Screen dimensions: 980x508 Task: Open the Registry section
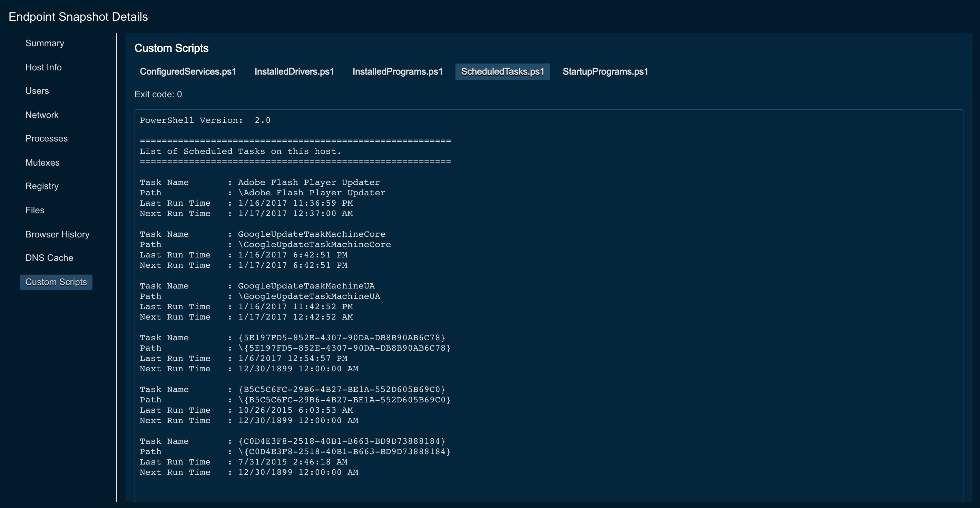click(42, 186)
